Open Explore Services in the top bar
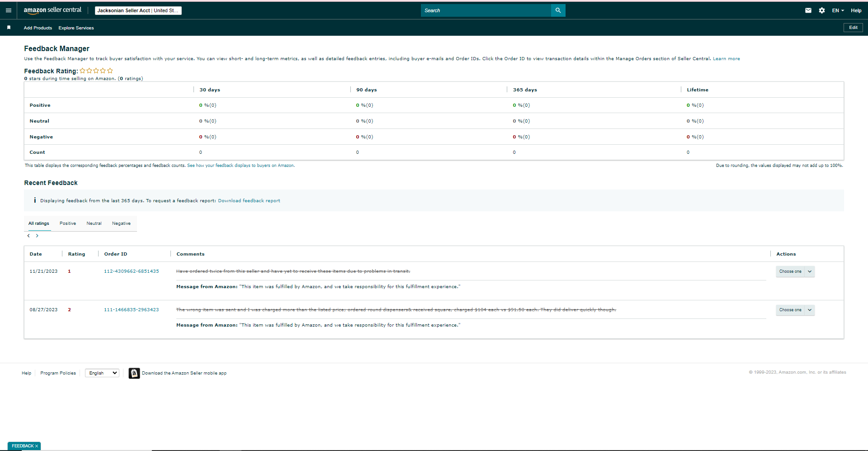 click(x=76, y=28)
